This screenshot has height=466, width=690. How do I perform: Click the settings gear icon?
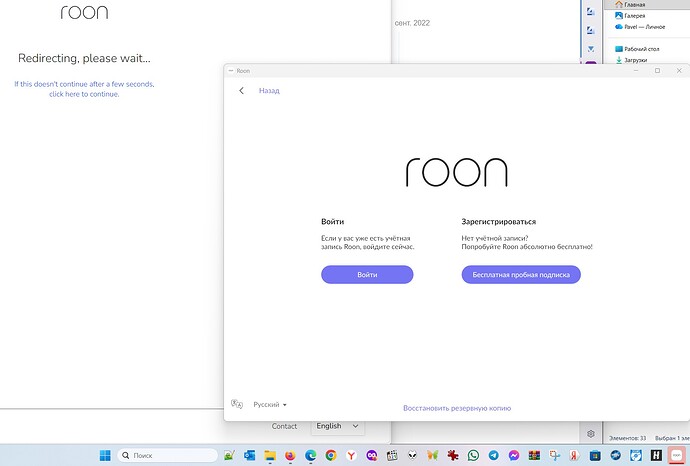[x=591, y=434]
